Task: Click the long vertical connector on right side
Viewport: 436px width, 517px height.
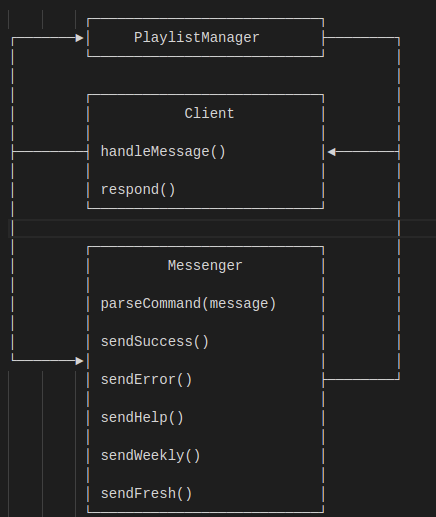Action: pos(399,208)
